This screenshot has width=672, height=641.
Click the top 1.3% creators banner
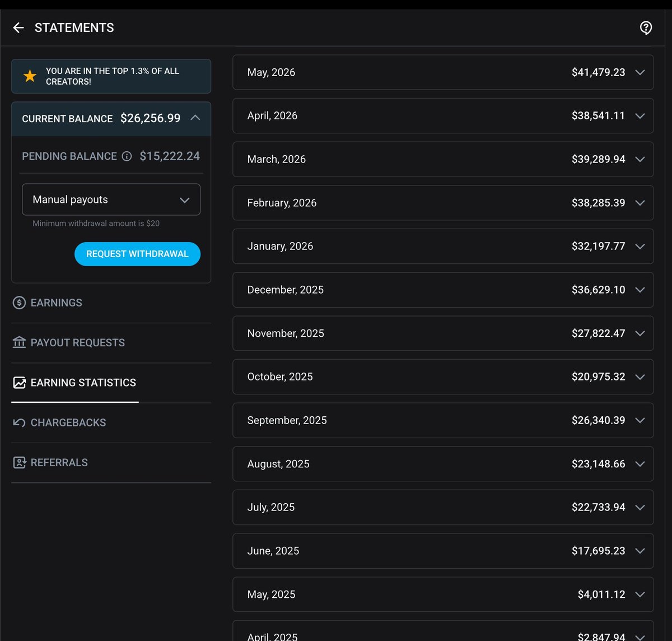click(111, 76)
